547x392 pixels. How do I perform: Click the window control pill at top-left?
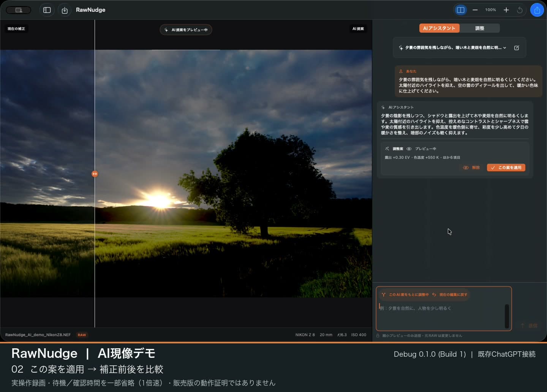click(19, 10)
